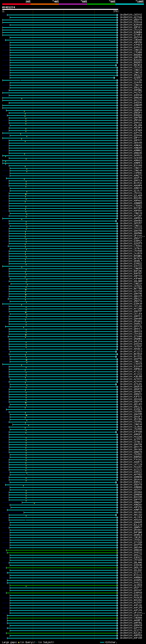
Task: Select hit label UniRef100_B6CWI4
Action: coord(131,65)
